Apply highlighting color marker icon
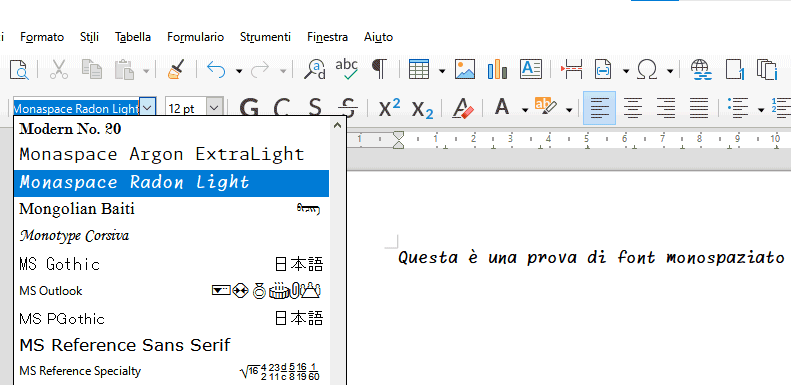The width and height of the screenshot is (791, 385). click(546, 107)
